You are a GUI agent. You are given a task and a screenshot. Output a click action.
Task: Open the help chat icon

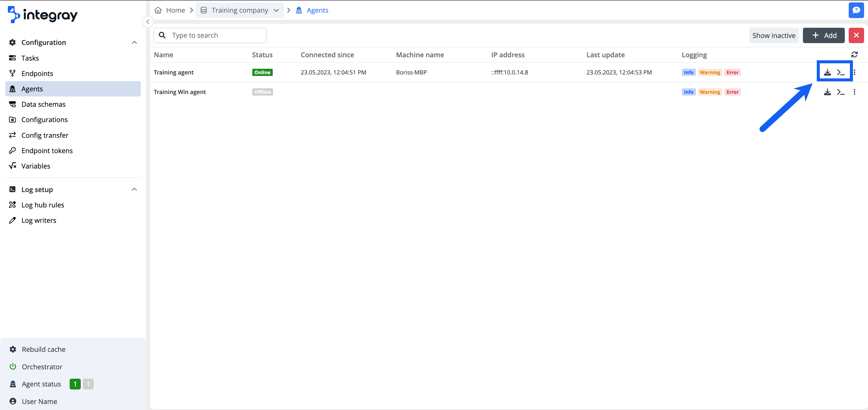click(856, 10)
